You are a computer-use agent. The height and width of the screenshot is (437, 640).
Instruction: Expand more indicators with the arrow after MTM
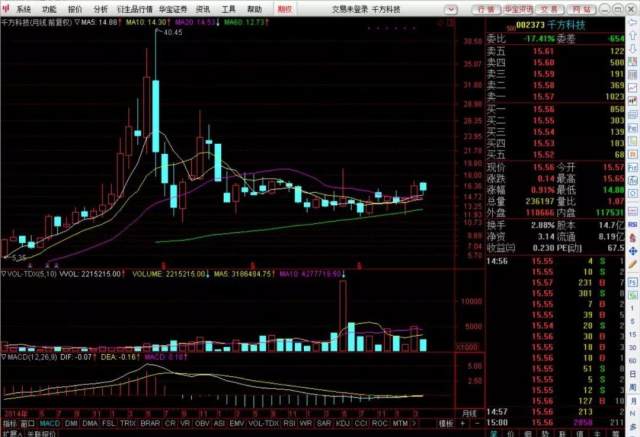[415, 424]
